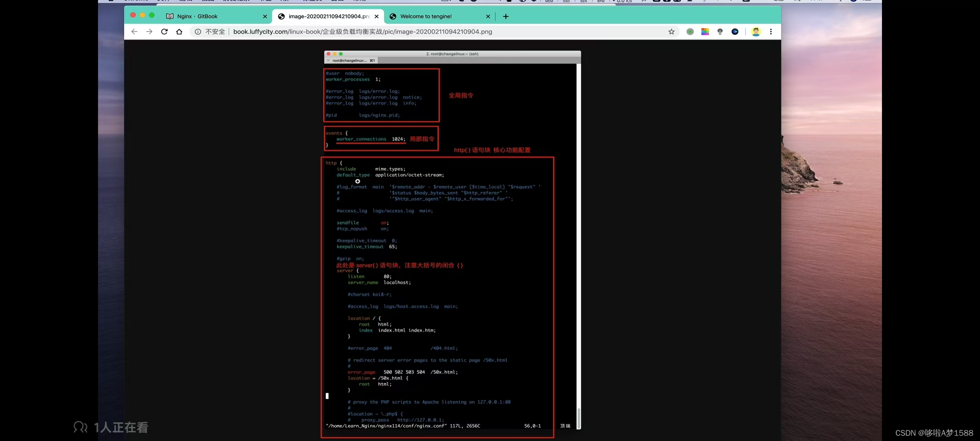This screenshot has width=980, height=441.
Task: Bookmark this page with the star
Action: click(x=671, y=31)
